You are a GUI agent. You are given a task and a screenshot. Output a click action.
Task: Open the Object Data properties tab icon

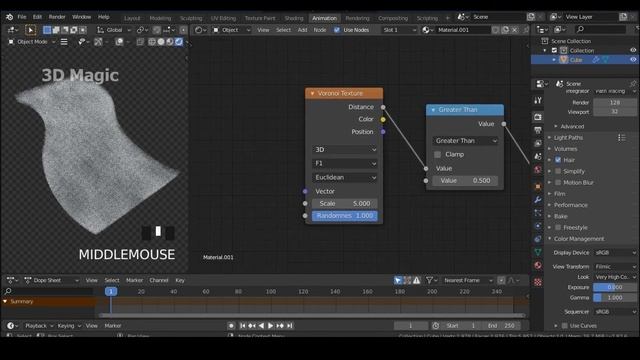[x=538, y=252]
